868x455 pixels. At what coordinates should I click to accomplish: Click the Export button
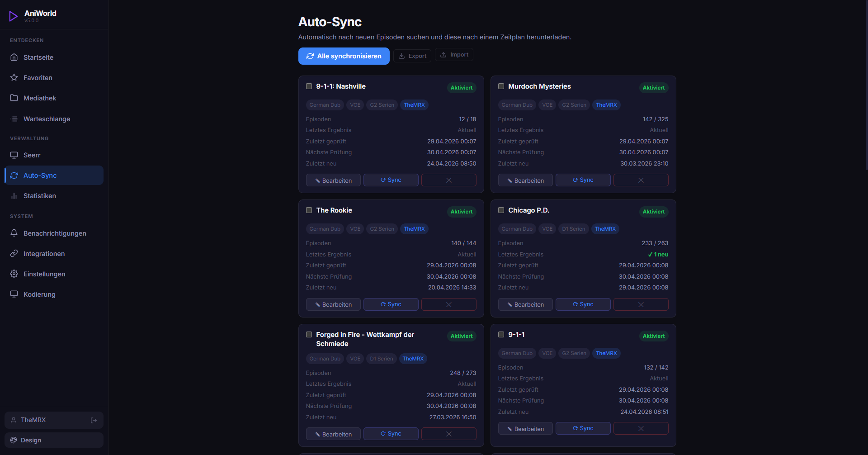click(x=412, y=56)
